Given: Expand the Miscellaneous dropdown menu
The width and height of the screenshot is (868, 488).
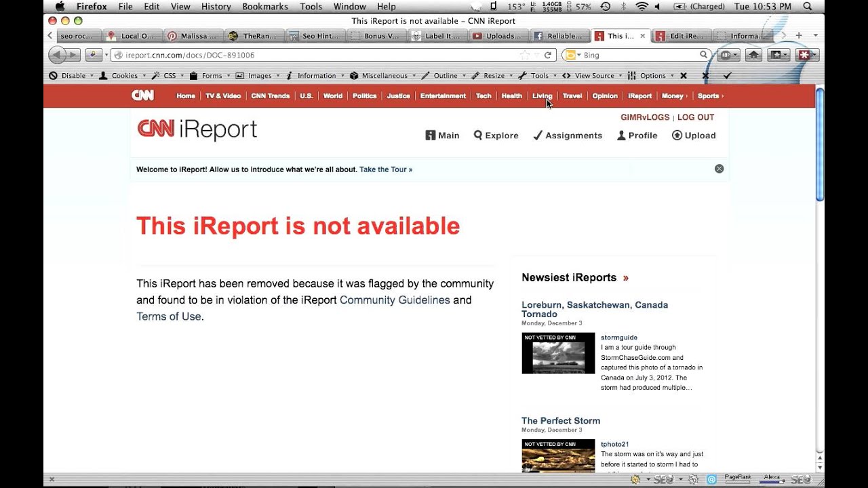Looking at the screenshot, I should 383,76.
